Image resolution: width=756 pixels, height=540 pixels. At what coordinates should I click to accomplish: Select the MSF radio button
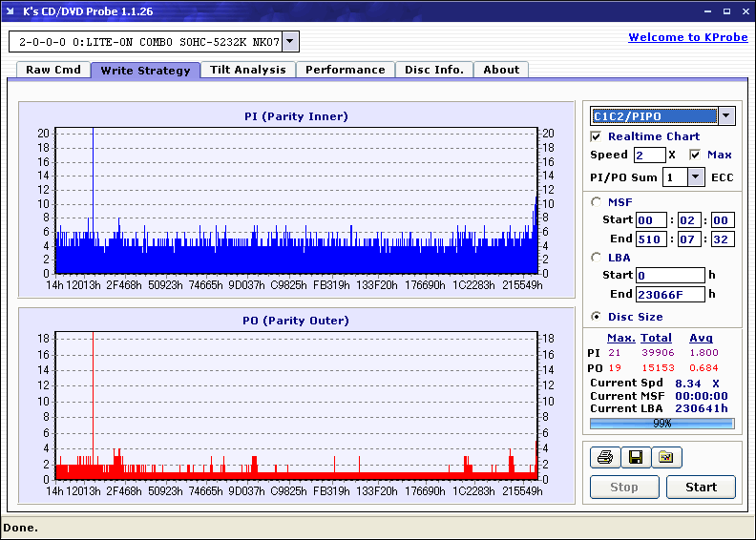597,201
